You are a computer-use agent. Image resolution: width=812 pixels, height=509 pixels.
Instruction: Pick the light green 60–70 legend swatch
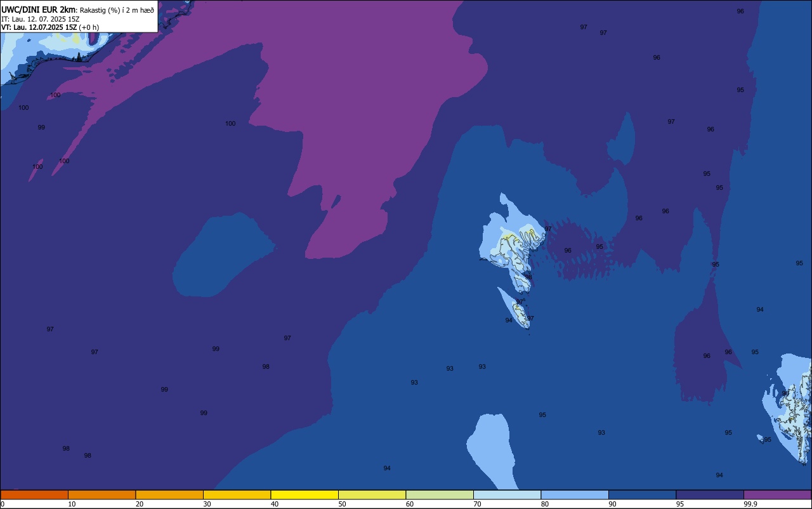point(440,494)
